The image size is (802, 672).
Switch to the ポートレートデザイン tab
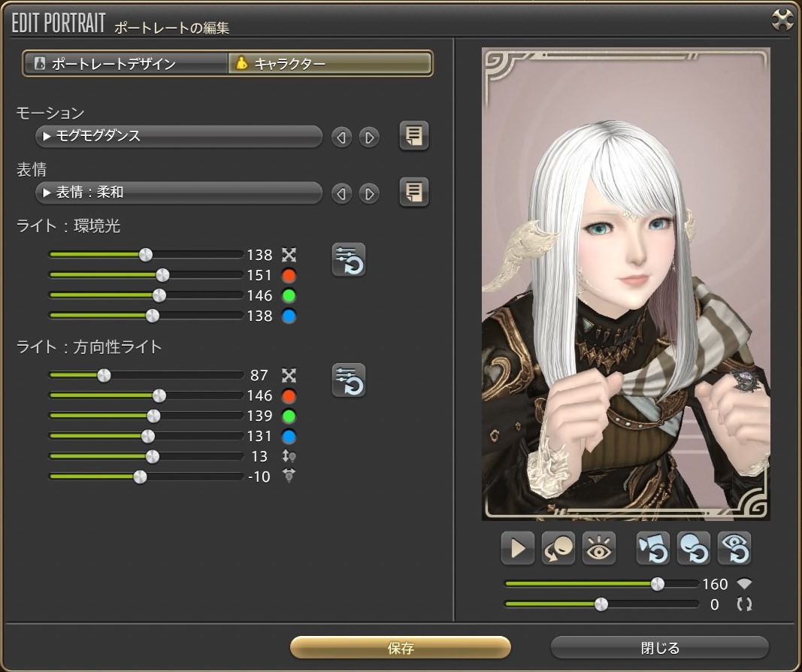pyautogui.click(x=126, y=64)
